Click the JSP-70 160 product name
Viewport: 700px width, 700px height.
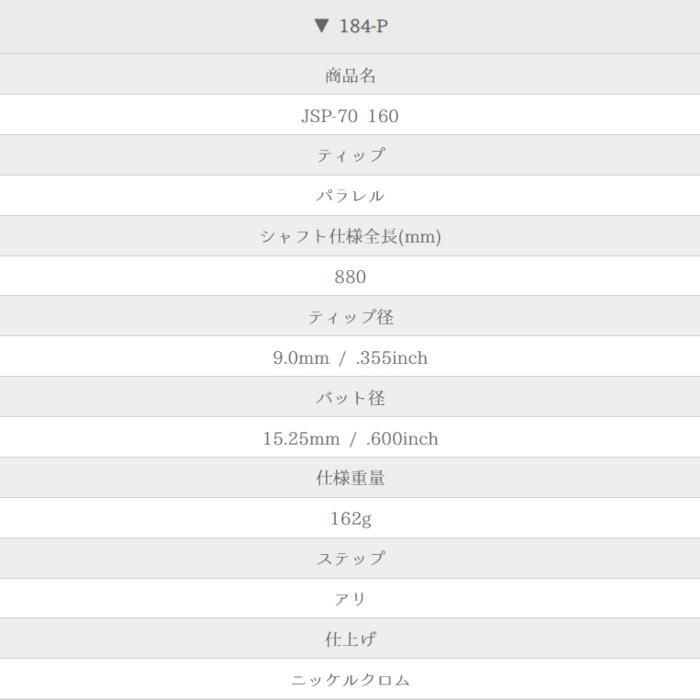pos(350,116)
